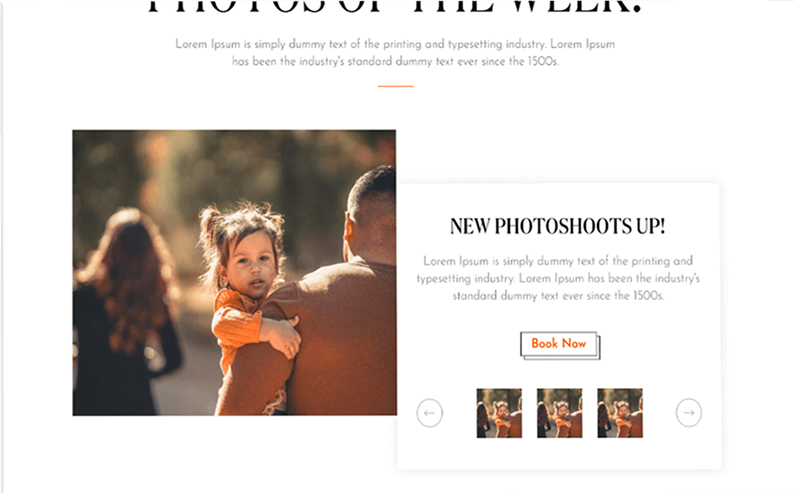Select the third carousel thumbnail
794x493 pixels.
[x=620, y=413]
